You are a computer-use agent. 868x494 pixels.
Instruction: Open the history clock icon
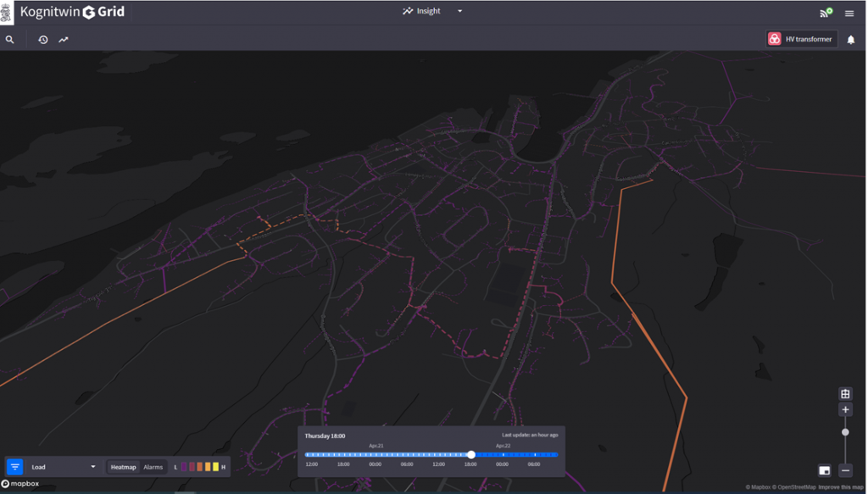pos(43,40)
